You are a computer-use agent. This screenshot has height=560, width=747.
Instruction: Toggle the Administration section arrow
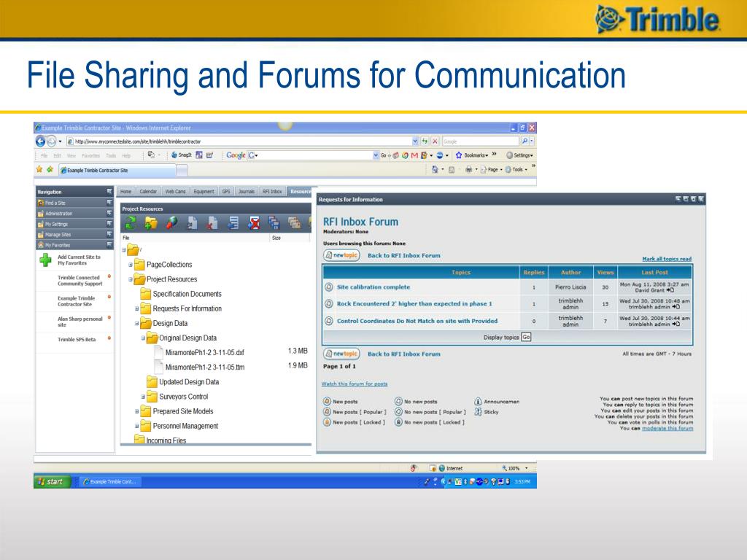click(109, 214)
